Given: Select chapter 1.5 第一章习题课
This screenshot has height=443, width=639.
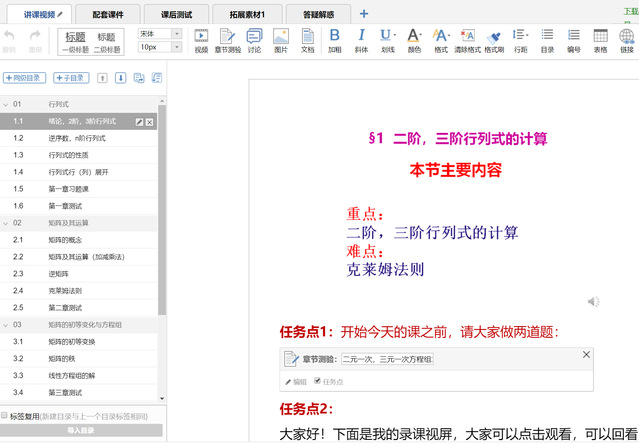Looking at the screenshot, I should coord(78,189).
